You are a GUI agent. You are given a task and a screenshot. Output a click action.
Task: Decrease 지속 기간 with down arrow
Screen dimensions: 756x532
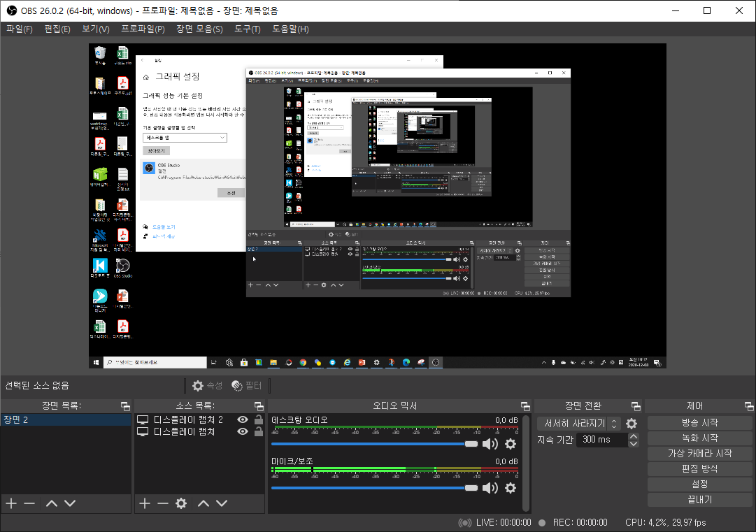634,444
